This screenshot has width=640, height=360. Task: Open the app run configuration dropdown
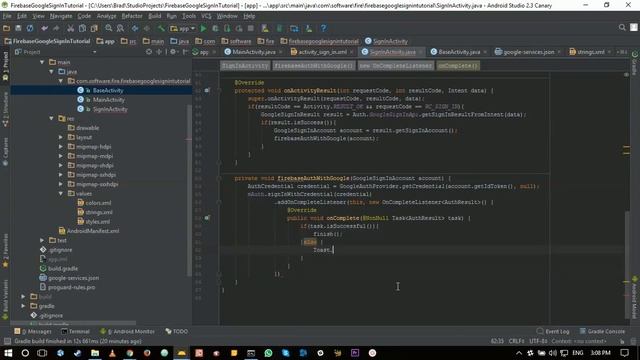(x=182, y=28)
